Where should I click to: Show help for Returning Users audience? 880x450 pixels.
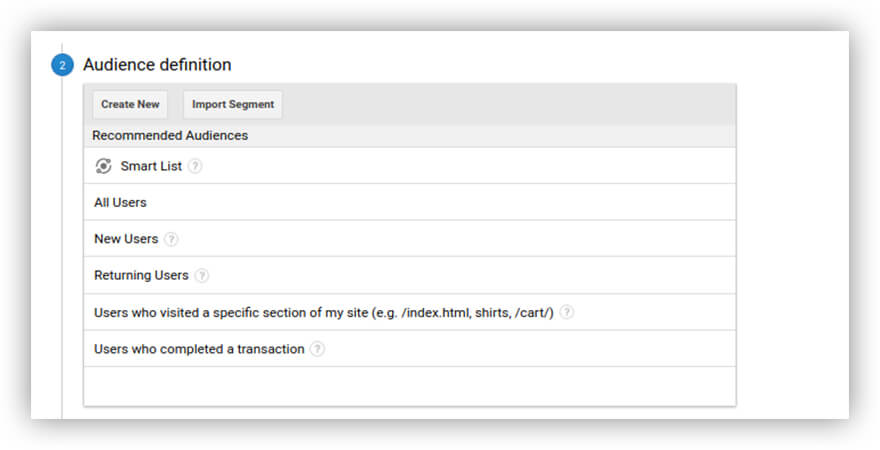pos(202,275)
